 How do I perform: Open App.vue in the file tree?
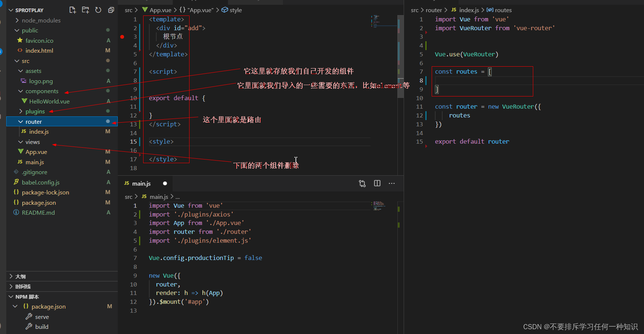point(36,152)
